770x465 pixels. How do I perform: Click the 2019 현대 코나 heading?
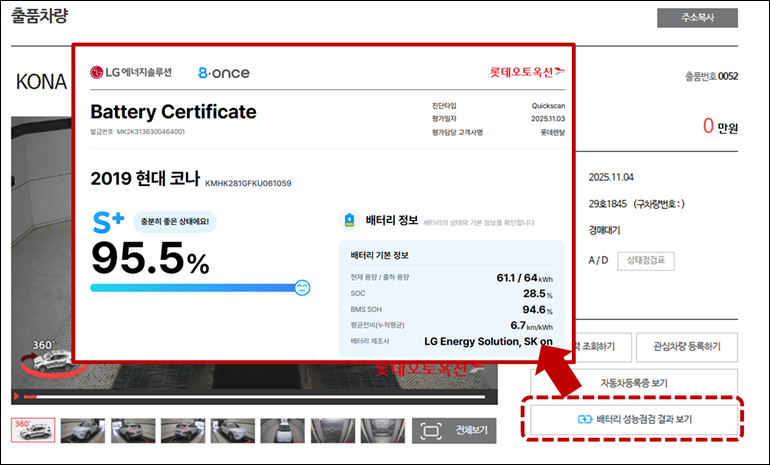click(x=145, y=178)
